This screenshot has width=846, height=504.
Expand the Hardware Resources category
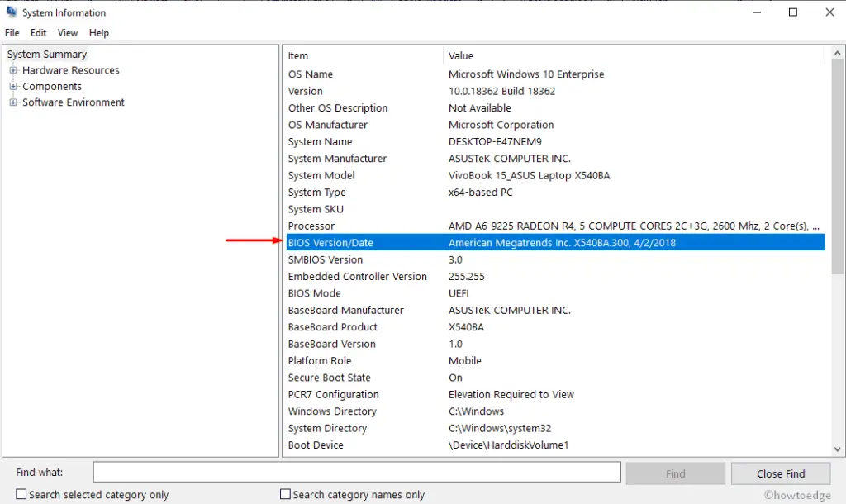[x=12, y=70]
